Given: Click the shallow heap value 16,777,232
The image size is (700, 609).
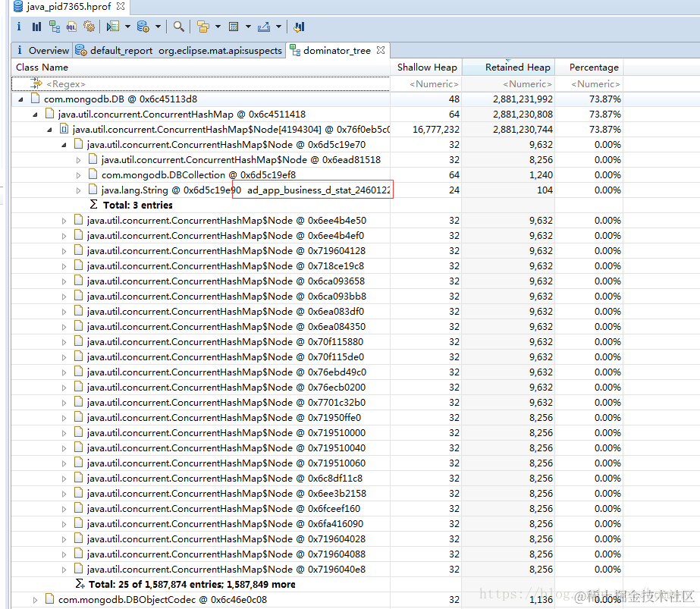Looking at the screenshot, I should tap(436, 130).
